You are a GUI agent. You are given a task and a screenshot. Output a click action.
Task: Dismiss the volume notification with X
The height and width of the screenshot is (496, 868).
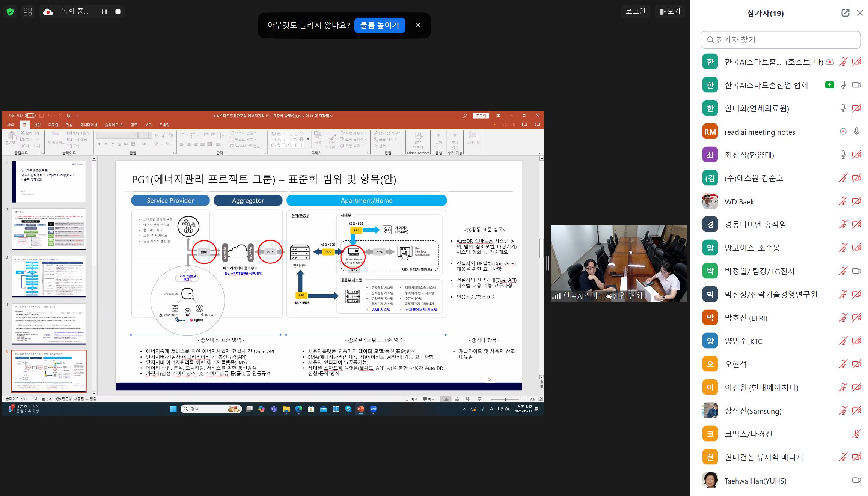coord(417,25)
